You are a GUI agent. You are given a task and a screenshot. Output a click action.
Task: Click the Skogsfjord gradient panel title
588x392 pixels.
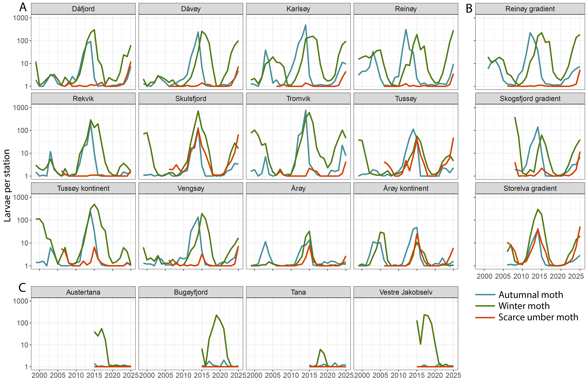click(x=530, y=99)
